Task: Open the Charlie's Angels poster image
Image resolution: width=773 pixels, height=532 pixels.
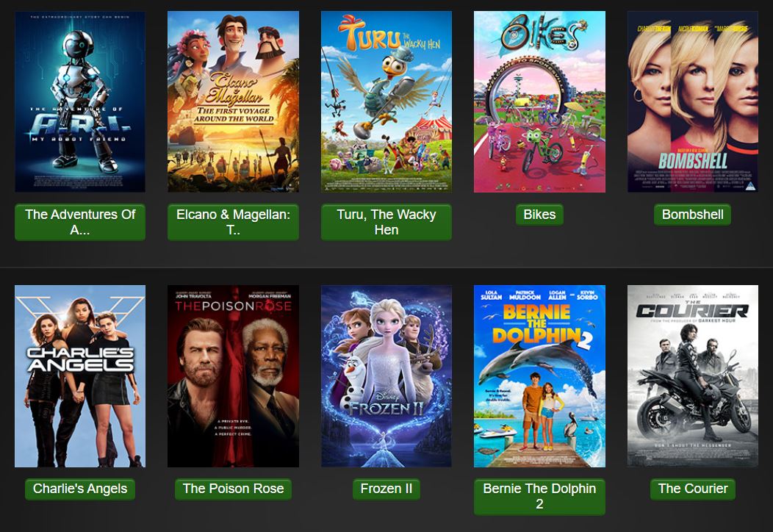Action: pyautogui.click(x=80, y=376)
